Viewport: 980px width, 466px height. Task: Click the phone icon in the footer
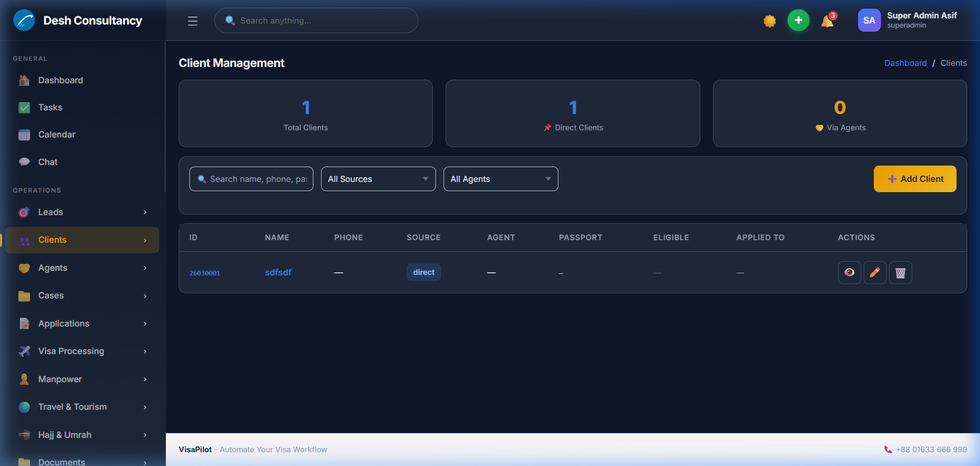pyautogui.click(x=888, y=450)
